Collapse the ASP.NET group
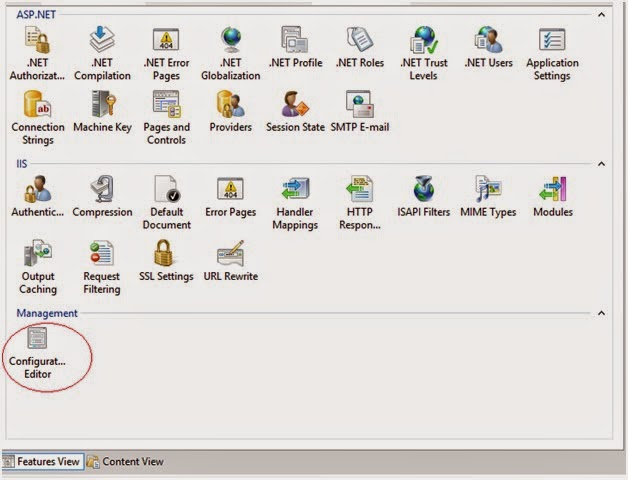The height and width of the screenshot is (480, 628). 601,15
